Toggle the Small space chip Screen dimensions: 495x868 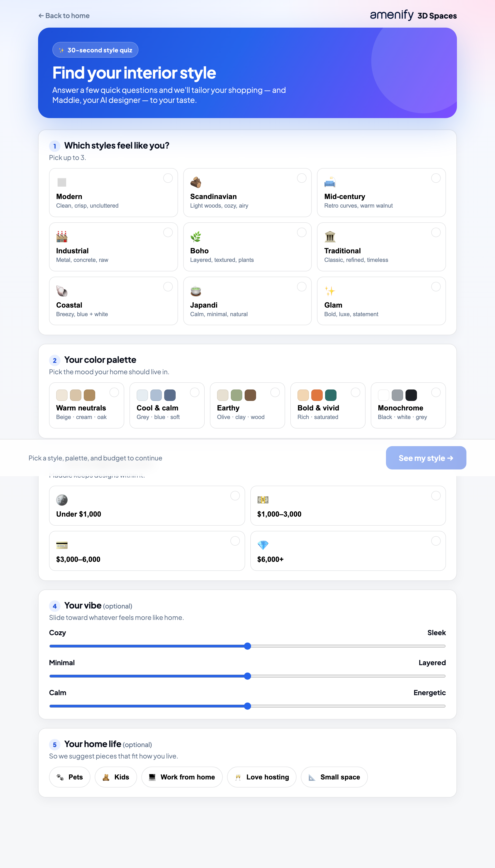coord(334,777)
